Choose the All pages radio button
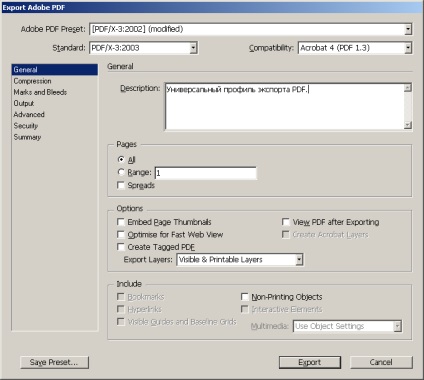 (x=121, y=160)
